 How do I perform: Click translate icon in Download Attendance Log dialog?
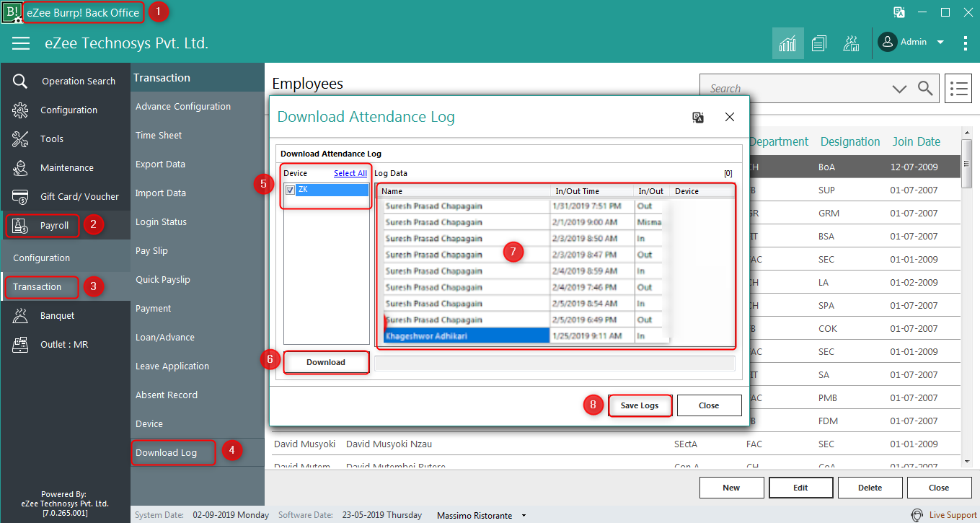pos(698,118)
